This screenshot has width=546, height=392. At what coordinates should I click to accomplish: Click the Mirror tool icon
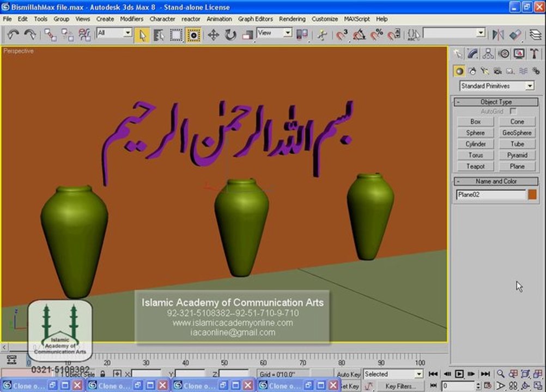498,34
